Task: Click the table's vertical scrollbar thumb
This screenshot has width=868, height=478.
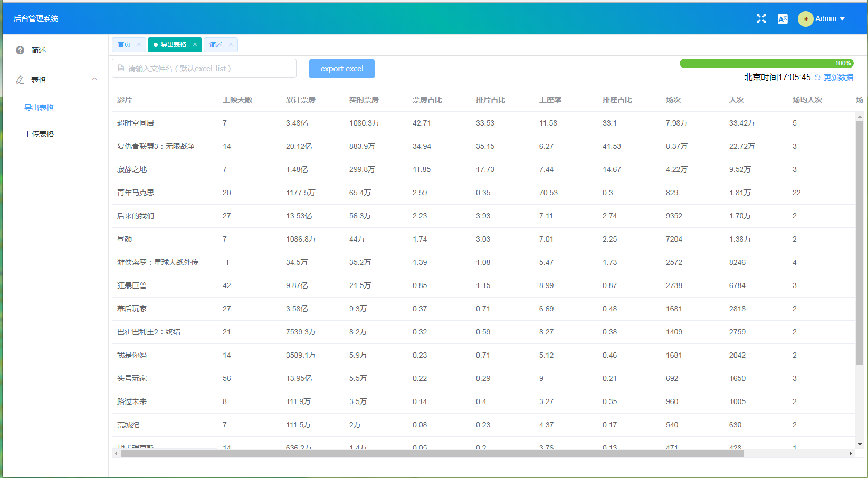Action: pos(860,243)
